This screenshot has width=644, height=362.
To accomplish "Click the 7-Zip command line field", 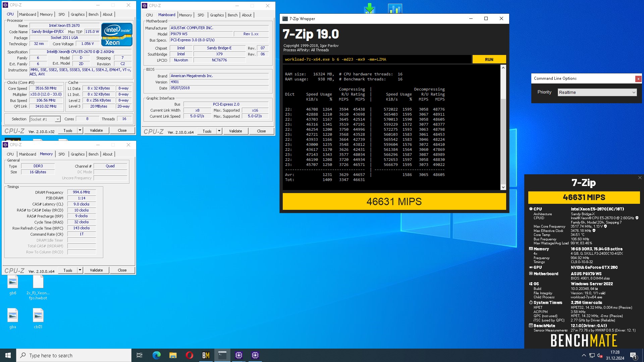I will click(x=377, y=59).
